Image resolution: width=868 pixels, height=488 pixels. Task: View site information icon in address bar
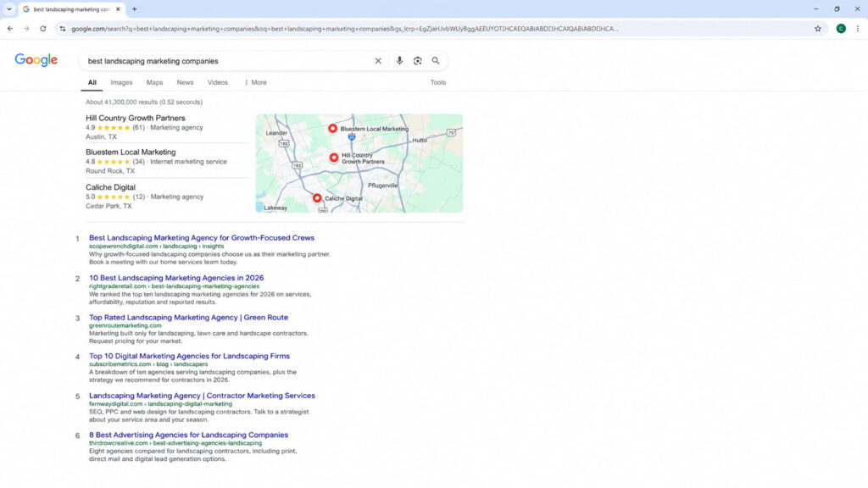pos(62,29)
